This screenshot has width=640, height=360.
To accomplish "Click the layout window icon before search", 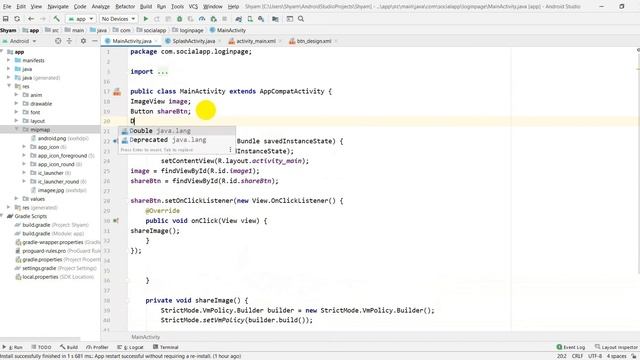I will (x=290, y=19).
